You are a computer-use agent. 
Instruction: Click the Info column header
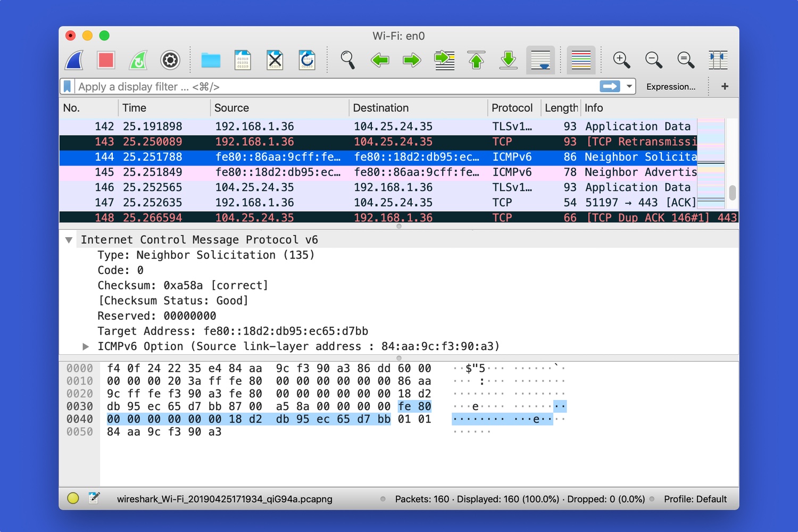click(x=638, y=108)
